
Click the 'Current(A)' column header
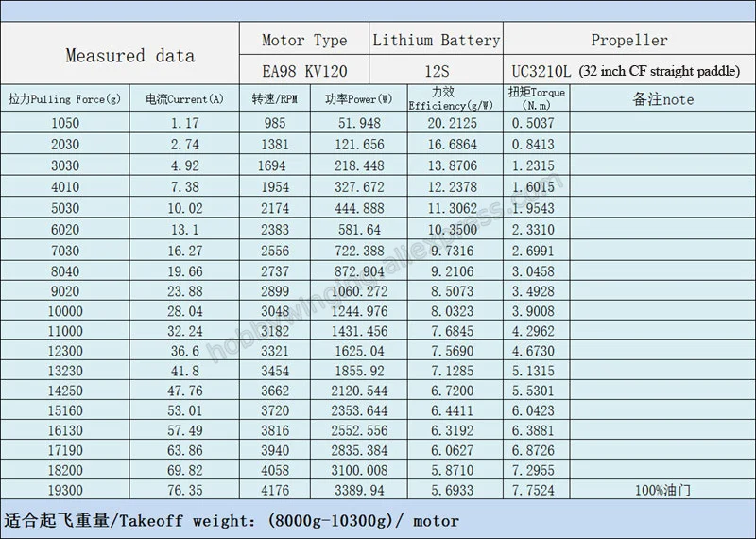184,98
